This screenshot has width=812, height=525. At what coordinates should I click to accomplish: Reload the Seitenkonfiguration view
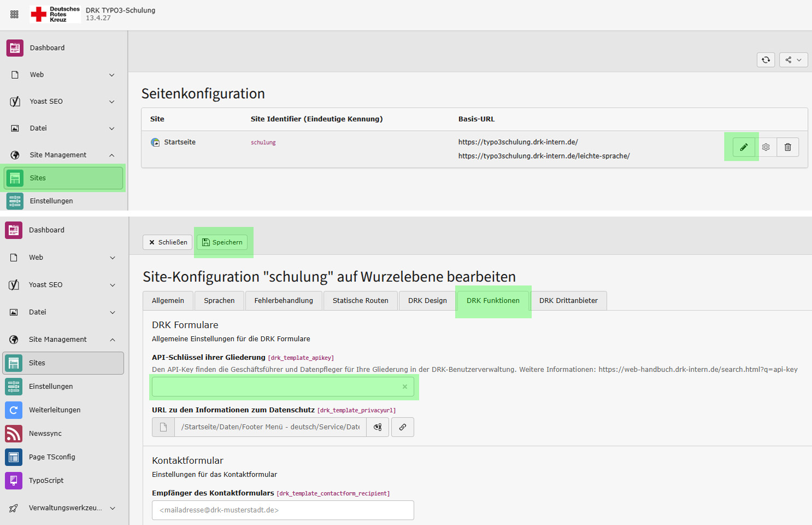(766, 60)
